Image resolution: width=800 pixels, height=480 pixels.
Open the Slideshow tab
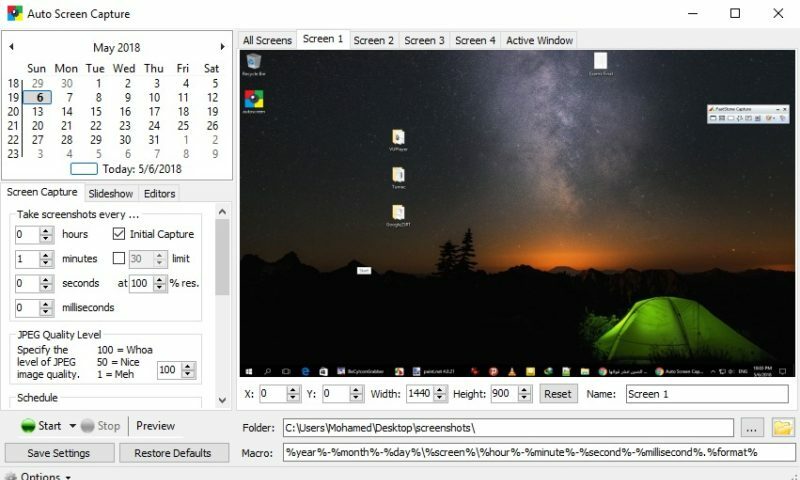pos(110,194)
